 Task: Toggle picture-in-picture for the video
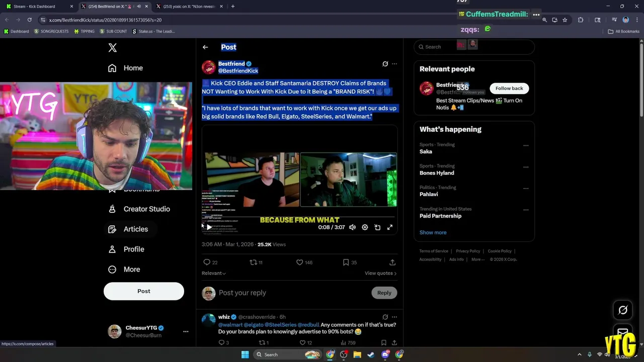point(377,227)
